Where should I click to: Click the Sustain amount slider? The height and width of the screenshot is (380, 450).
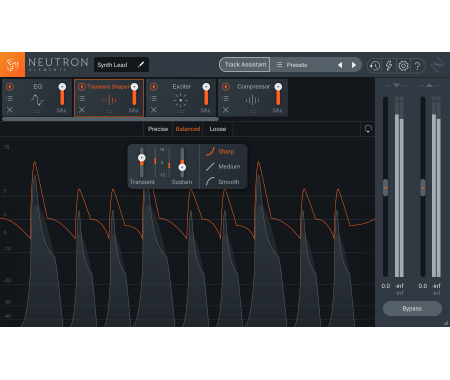click(182, 162)
